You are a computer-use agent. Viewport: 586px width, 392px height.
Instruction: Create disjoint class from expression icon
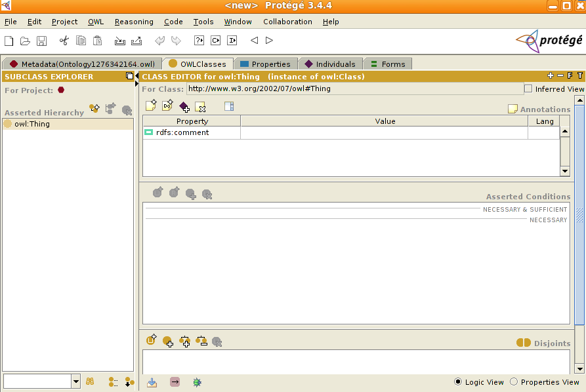pos(152,340)
